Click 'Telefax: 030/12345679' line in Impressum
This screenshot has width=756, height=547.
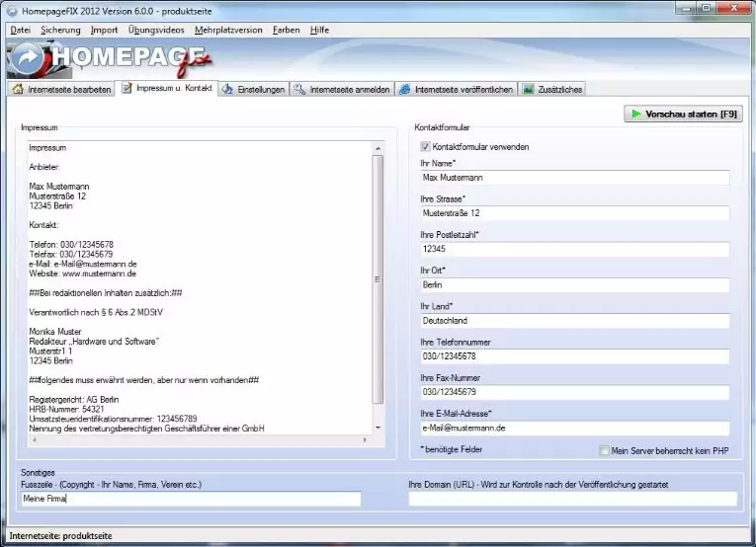[71, 254]
